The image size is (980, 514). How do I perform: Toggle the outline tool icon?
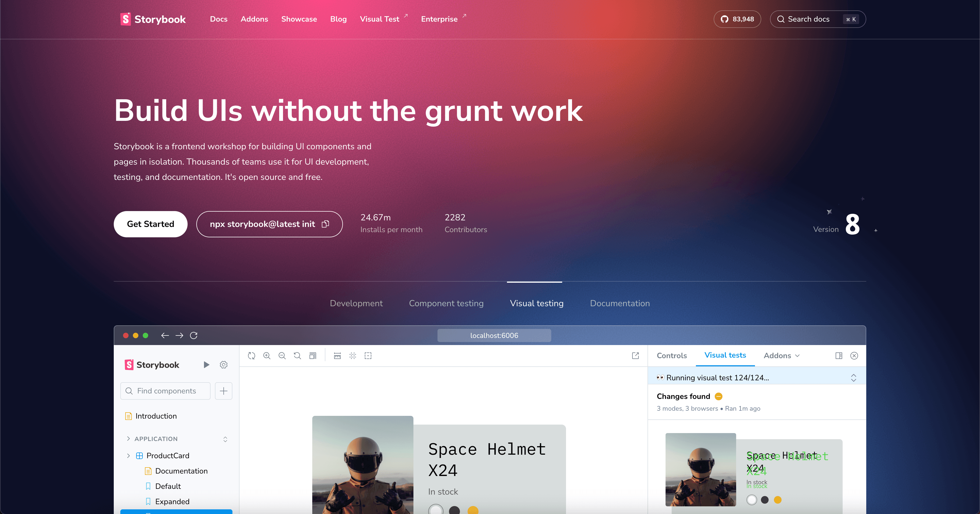click(368, 356)
